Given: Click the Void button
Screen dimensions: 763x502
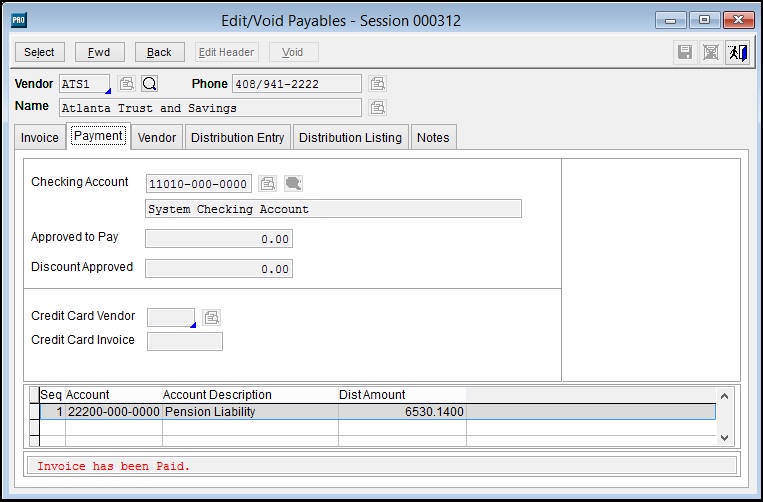Looking at the screenshot, I should [x=294, y=52].
